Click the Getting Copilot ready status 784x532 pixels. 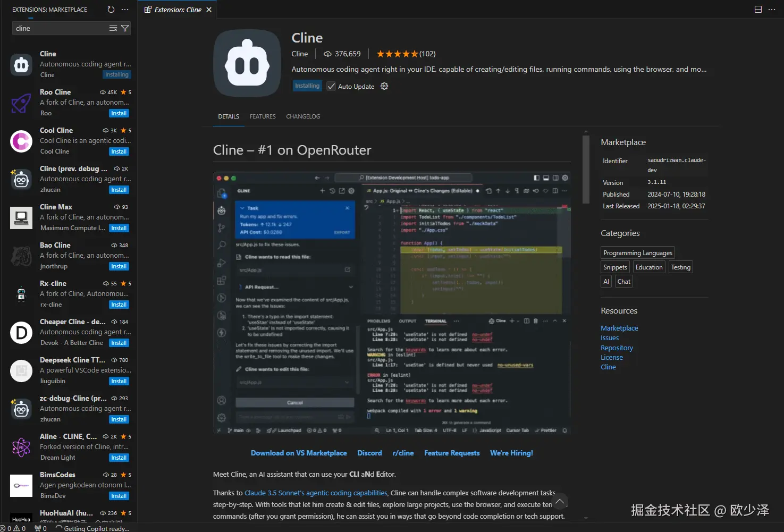[92, 528]
